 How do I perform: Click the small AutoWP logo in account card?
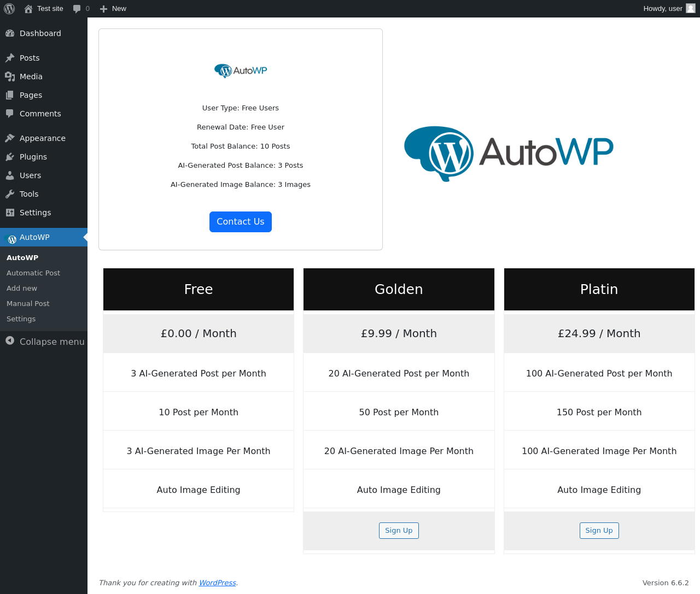(x=241, y=70)
